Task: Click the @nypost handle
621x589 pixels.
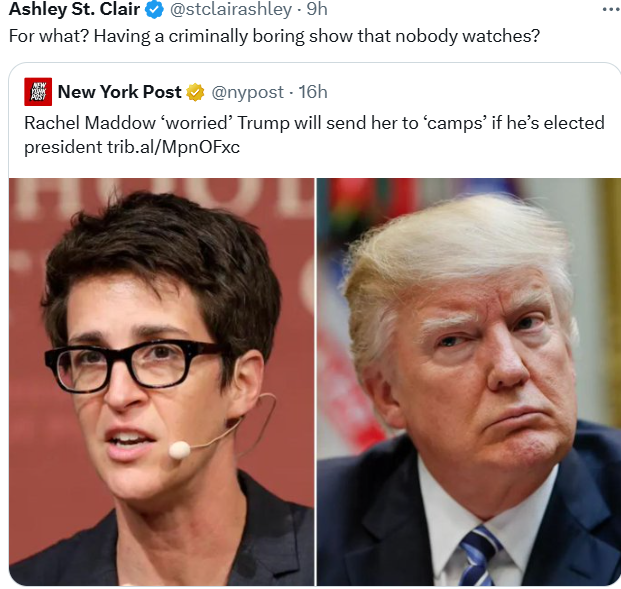Action: coord(248,92)
